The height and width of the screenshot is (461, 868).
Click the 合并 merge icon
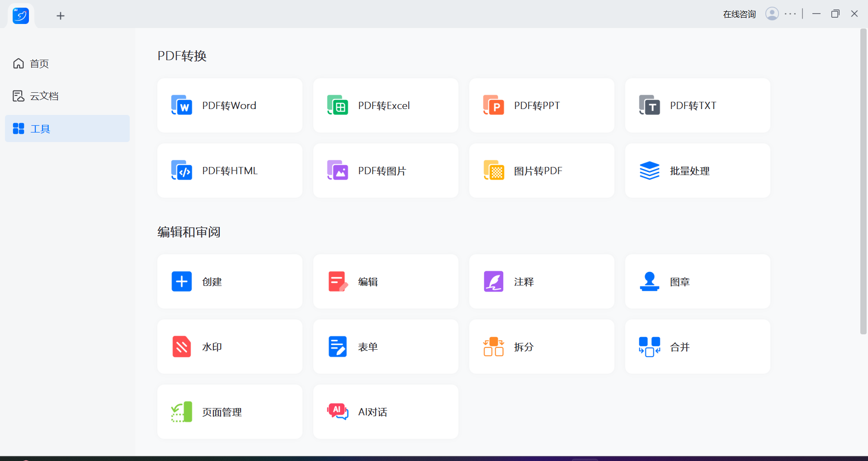click(x=650, y=347)
